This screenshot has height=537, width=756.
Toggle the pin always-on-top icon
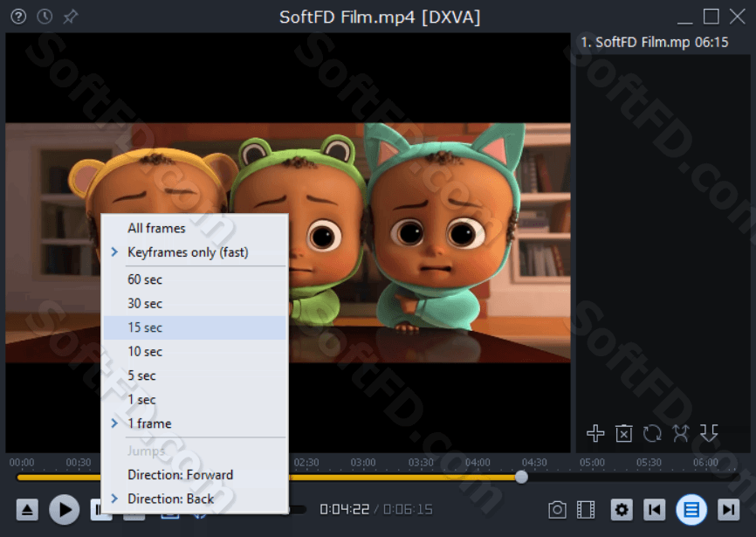[71, 17]
